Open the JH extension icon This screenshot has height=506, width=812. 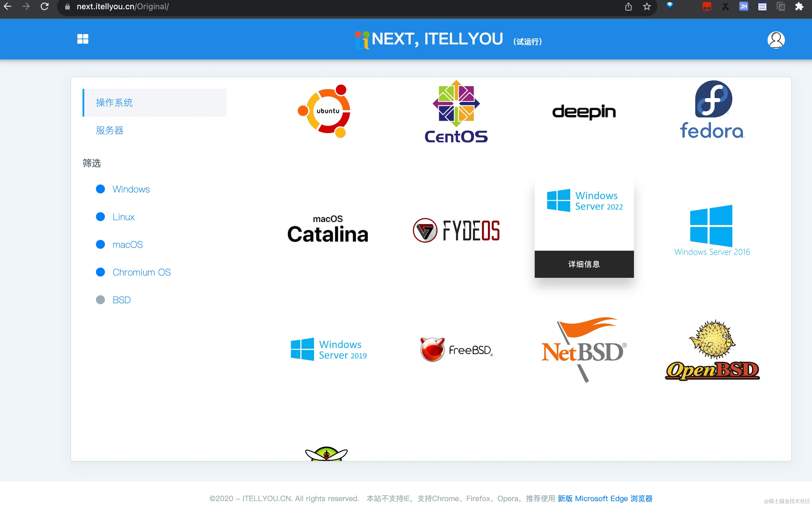(x=743, y=6)
